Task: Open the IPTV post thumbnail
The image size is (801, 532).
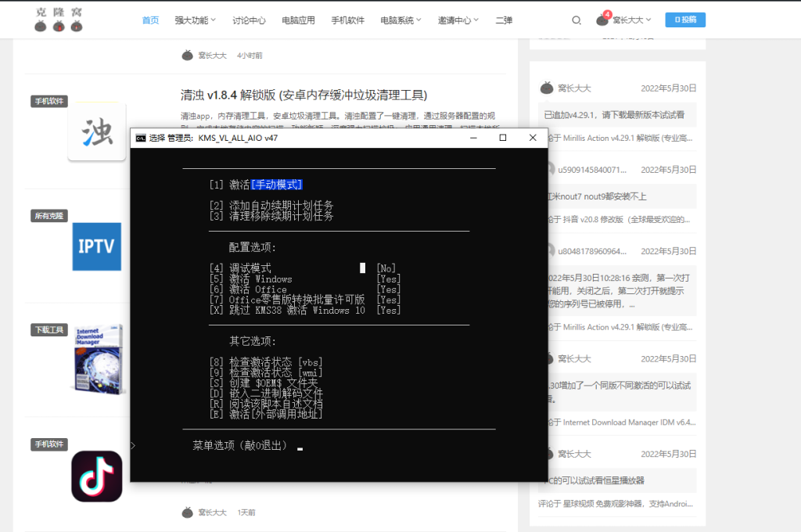Action: tap(97, 246)
